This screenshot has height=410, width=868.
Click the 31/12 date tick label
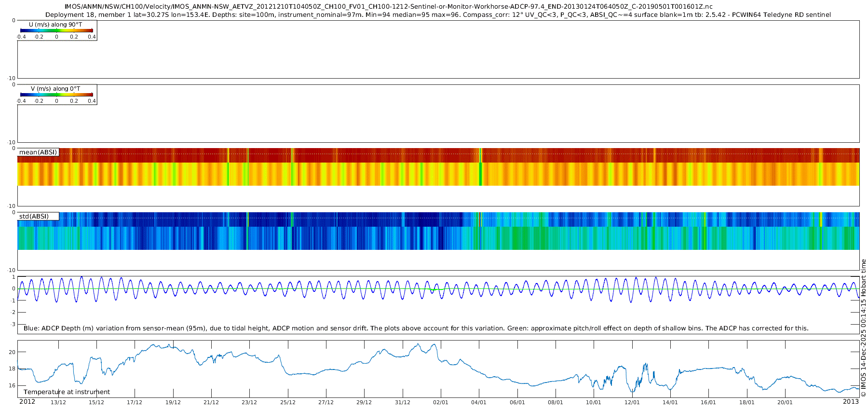point(403,403)
